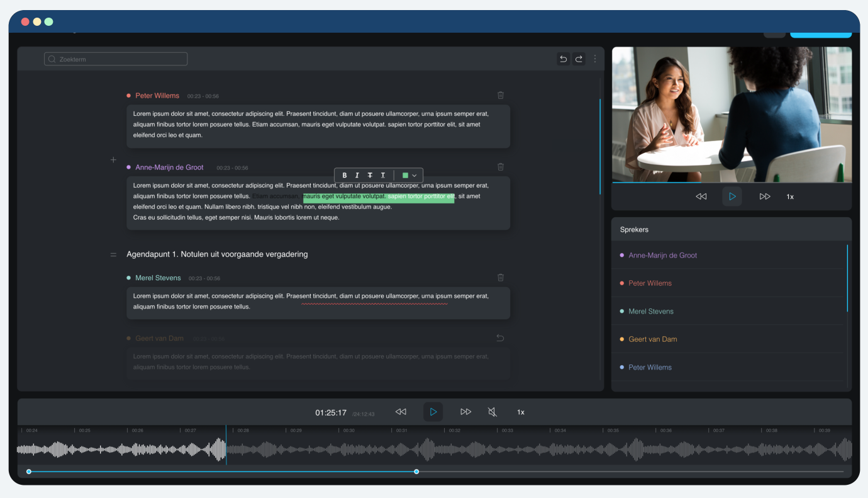Apply italic formatting to the selection
This screenshot has height=498, width=868.
click(357, 175)
